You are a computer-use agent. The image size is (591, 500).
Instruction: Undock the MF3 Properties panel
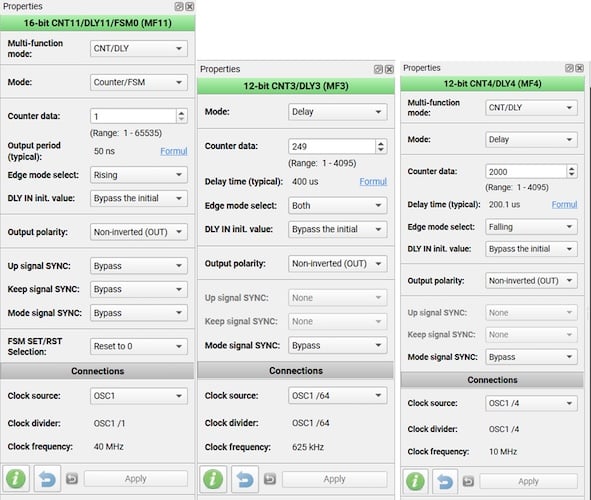(378, 69)
